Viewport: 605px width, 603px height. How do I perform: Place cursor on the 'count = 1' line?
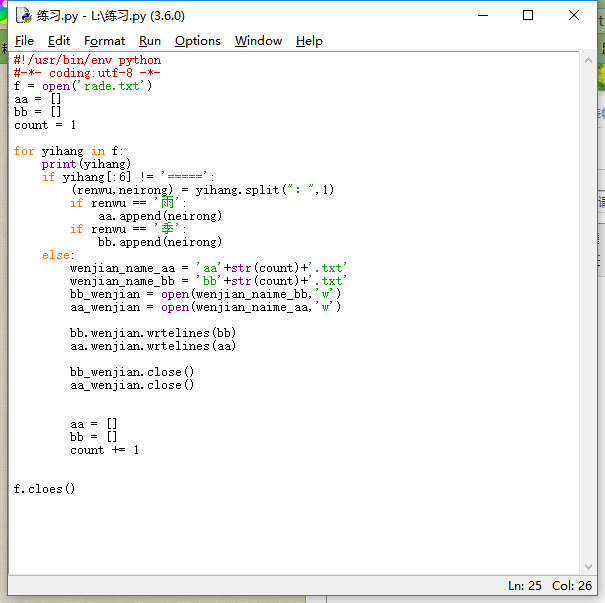45,125
